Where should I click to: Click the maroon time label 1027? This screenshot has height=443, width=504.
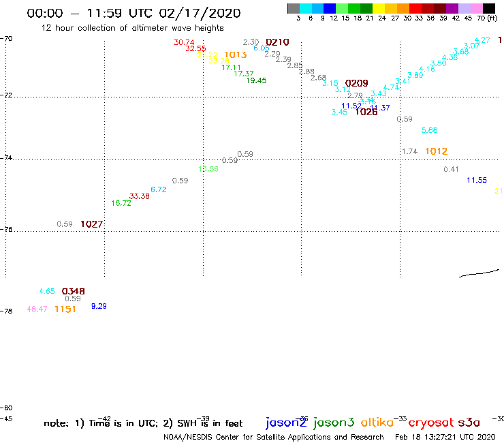coord(92,224)
